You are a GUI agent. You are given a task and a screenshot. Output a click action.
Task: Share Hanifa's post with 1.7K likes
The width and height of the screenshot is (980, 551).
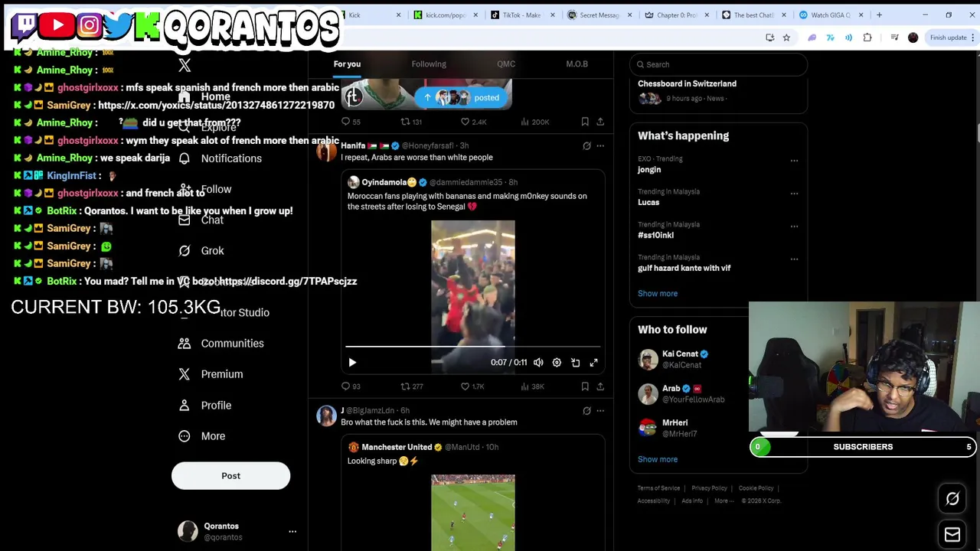(x=600, y=386)
